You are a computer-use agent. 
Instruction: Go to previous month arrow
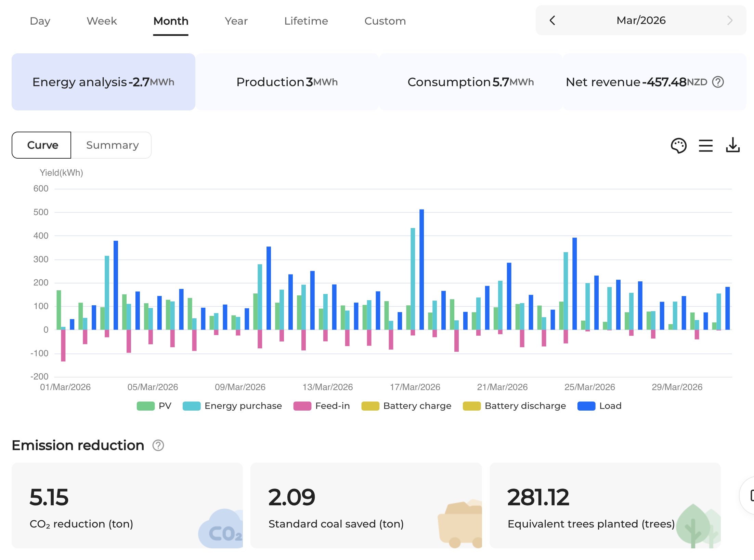552,21
